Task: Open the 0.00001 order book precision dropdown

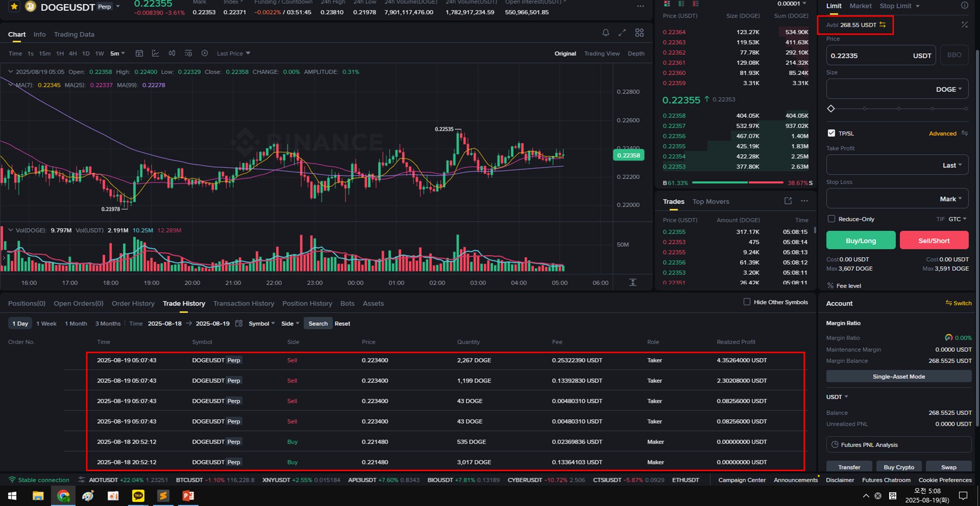Action: coord(792,4)
